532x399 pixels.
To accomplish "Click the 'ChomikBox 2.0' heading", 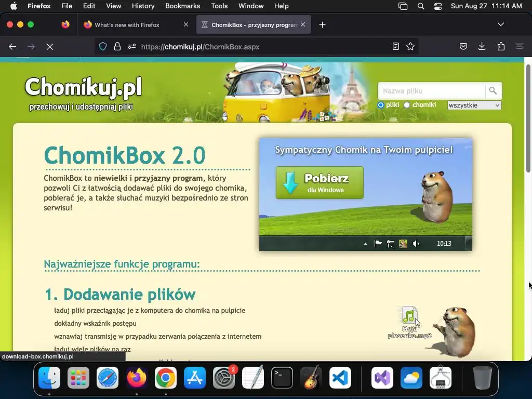I will click(x=125, y=155).
